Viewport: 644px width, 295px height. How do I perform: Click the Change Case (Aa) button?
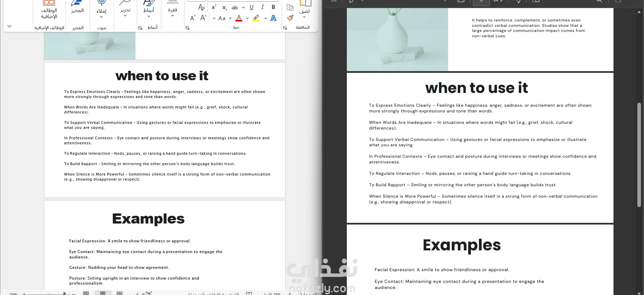point(222,18)
